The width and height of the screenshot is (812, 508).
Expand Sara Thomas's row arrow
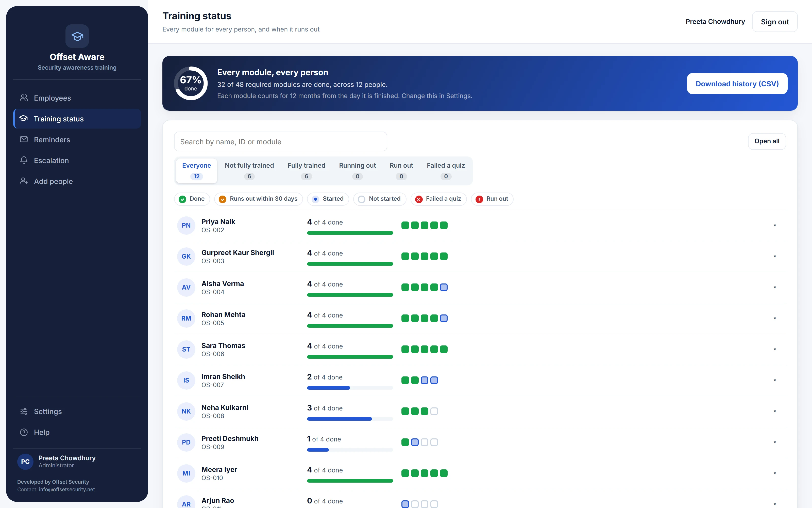[775, 349]
